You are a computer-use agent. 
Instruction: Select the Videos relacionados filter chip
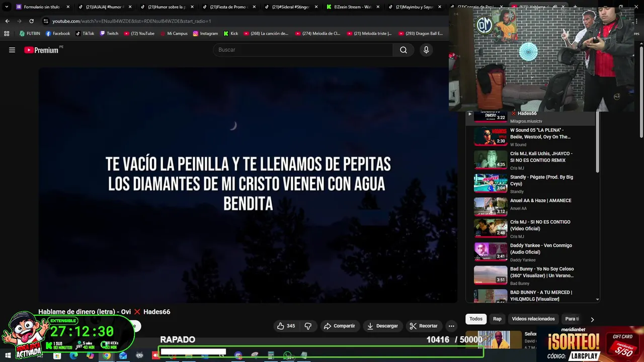(x=533, y=319)
